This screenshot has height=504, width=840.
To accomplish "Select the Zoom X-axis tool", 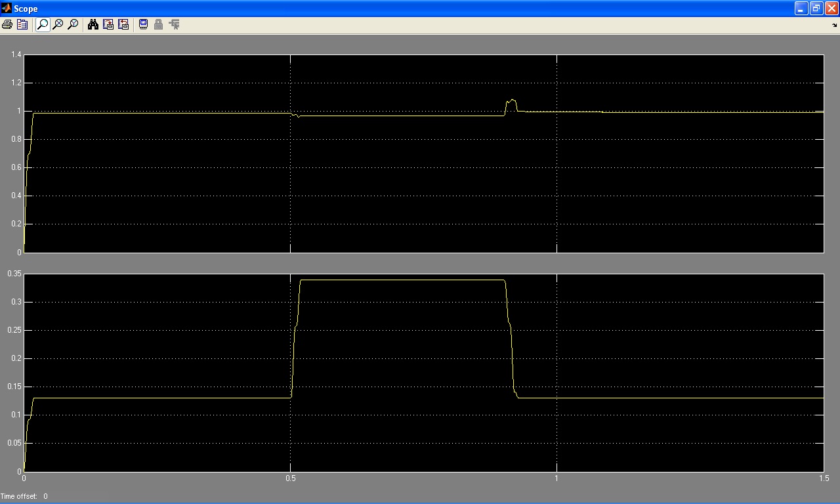I will (x=58, y=24).
